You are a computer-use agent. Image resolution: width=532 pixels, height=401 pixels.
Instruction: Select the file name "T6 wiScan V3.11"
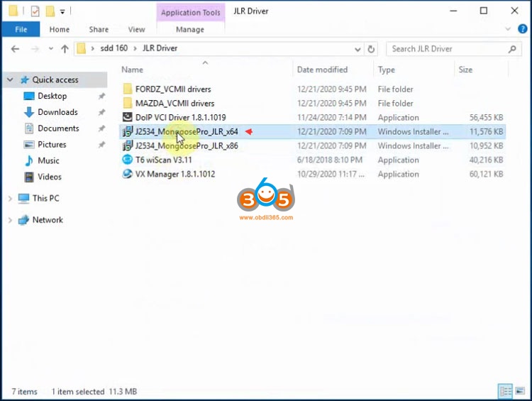point(164,160)
